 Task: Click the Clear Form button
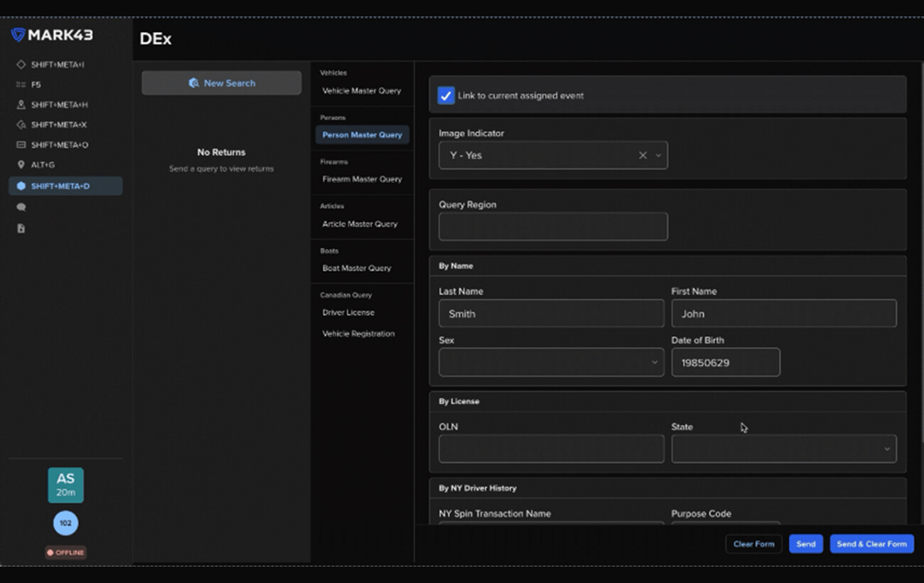coord(753,544)
